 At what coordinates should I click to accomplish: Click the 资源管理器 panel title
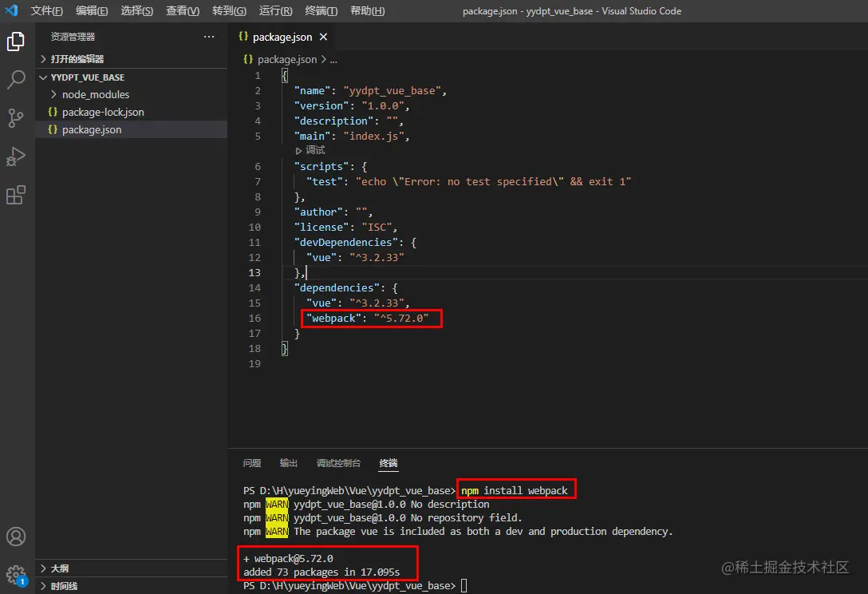pos(73,37)
